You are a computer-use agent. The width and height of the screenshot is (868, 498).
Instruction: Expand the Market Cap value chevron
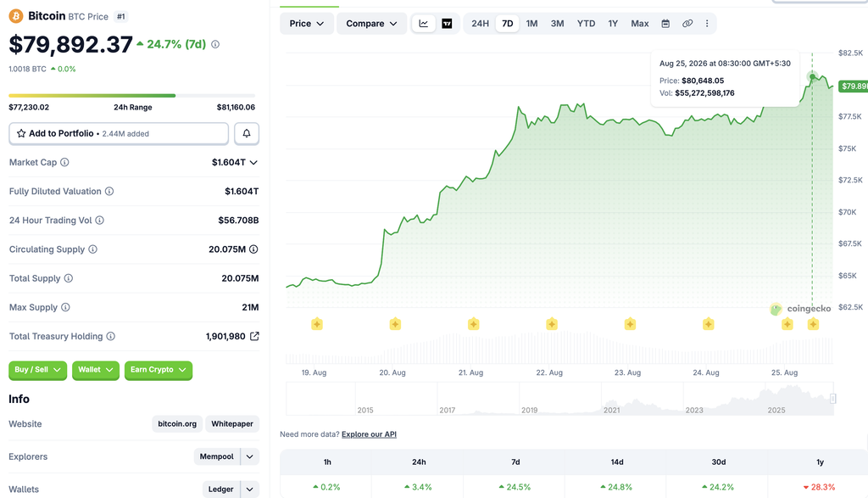pyautogui.click(x=253, y=162)
